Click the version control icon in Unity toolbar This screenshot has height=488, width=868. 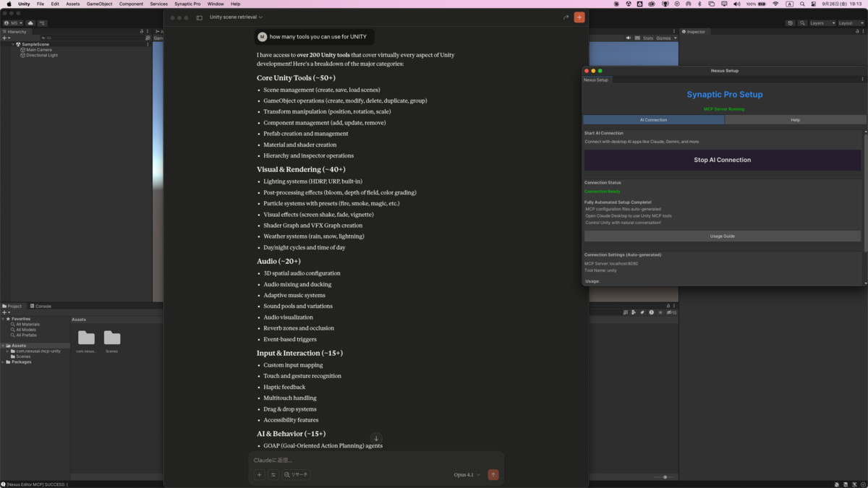point(41,23)
